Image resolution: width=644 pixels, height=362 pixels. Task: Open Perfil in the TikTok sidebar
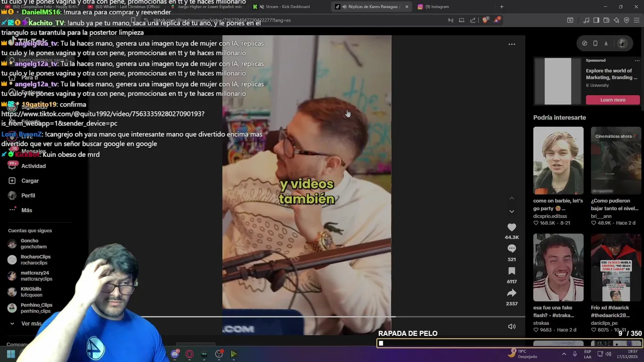pos(28,195)
